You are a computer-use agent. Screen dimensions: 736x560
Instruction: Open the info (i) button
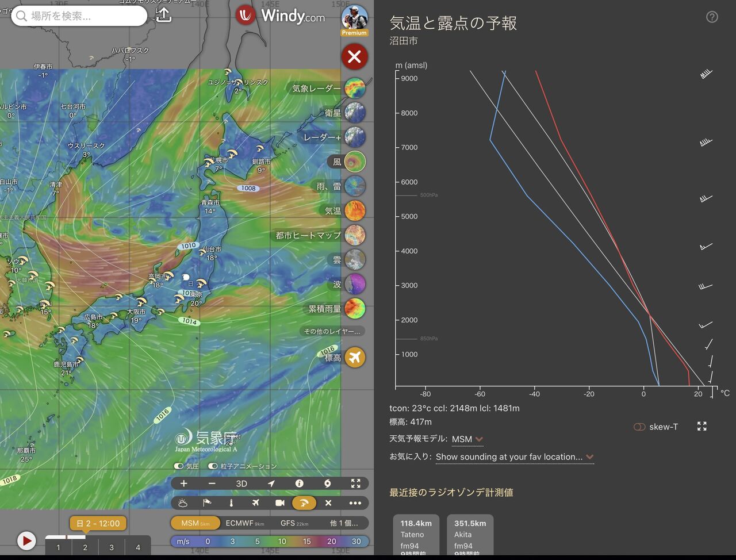[x=299, y=484]
